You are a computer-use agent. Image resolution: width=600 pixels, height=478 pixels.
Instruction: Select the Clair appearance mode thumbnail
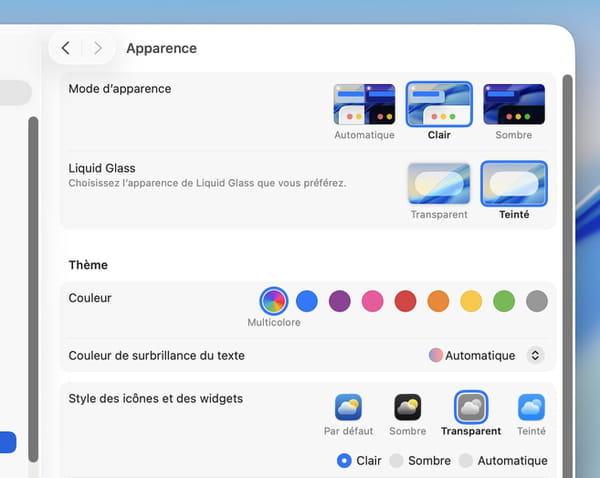point(439,105)
